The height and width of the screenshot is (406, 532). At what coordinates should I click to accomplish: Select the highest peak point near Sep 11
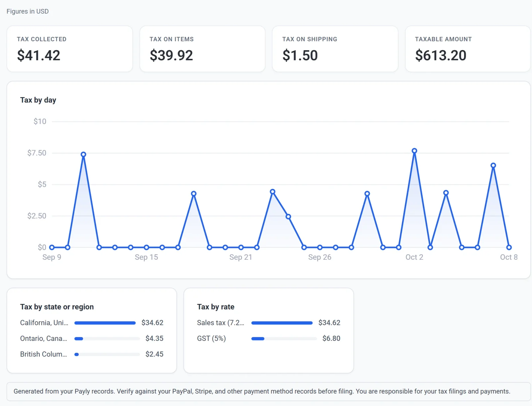83,154
